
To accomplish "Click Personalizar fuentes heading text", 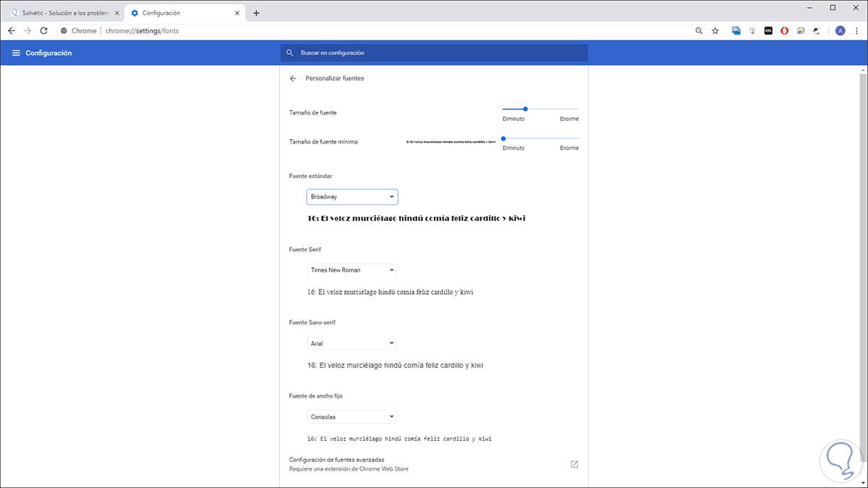I will [335, 78].
